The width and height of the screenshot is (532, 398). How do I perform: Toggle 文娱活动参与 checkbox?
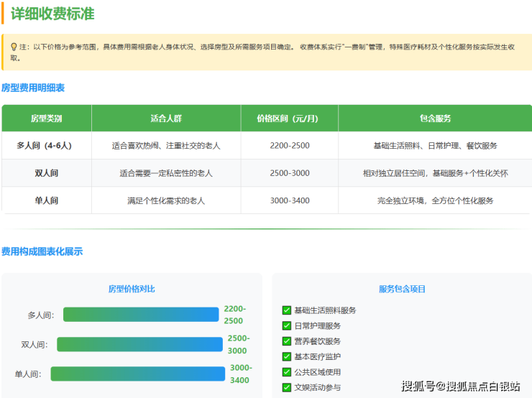pyautogui.click(x=287, y=387)
